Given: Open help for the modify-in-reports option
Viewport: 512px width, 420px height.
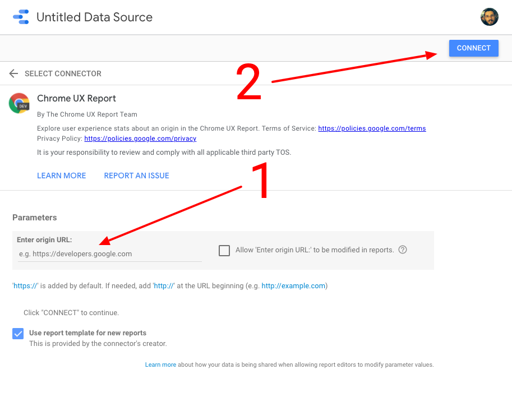Looking at the screenshot, I should [x=403, y=250].
